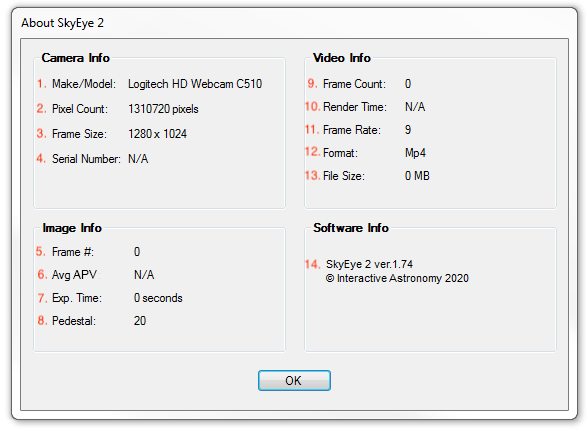Click the Format value Mp4

tap(415, 153)
